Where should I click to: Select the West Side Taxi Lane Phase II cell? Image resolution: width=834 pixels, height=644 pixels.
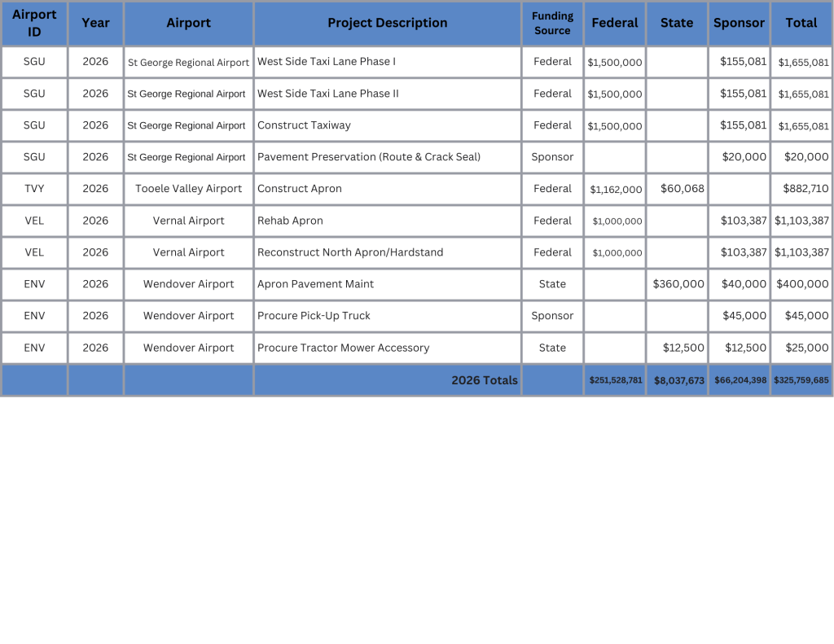pyautogui.click(x=328, y=94)
